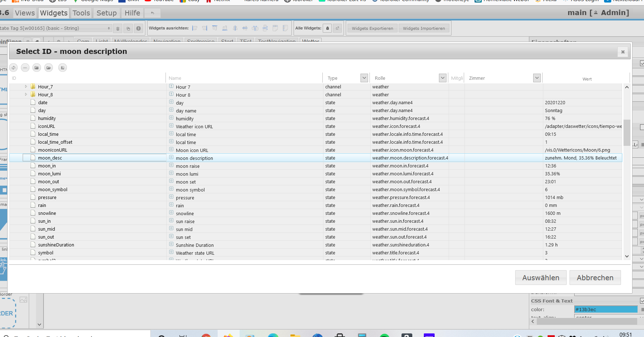Screen dimensions: 644x337
Task: Center widgets horizontally icon
Action: pos(245,28)
